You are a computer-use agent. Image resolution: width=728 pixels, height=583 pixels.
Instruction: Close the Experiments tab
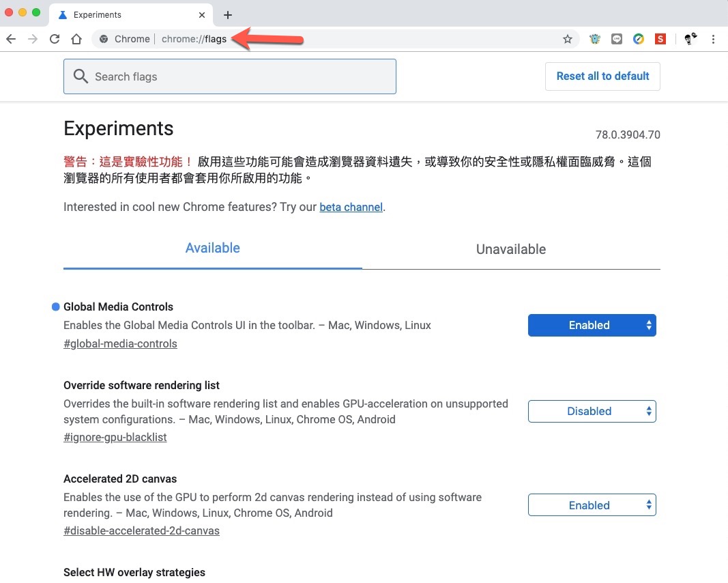click(x=202, y=15)
